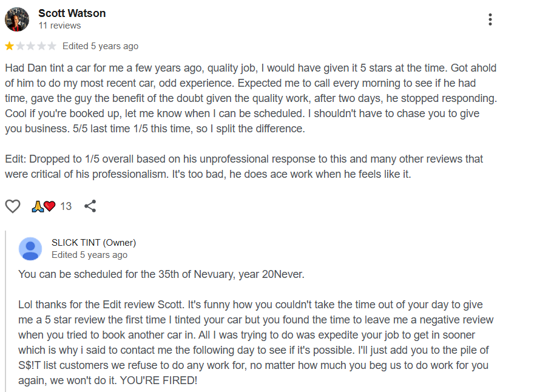Click the fourth grey rating star

coord(41,46)
